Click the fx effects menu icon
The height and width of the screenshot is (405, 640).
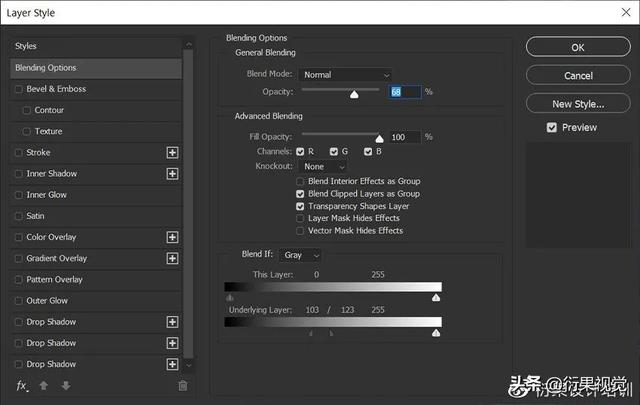coord(21,385)
